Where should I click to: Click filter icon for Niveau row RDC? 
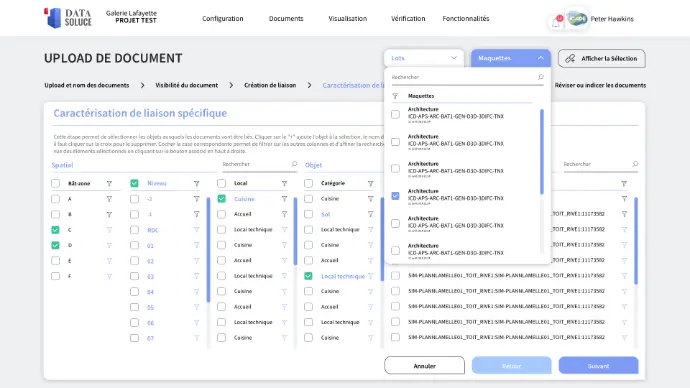(197, 230)
